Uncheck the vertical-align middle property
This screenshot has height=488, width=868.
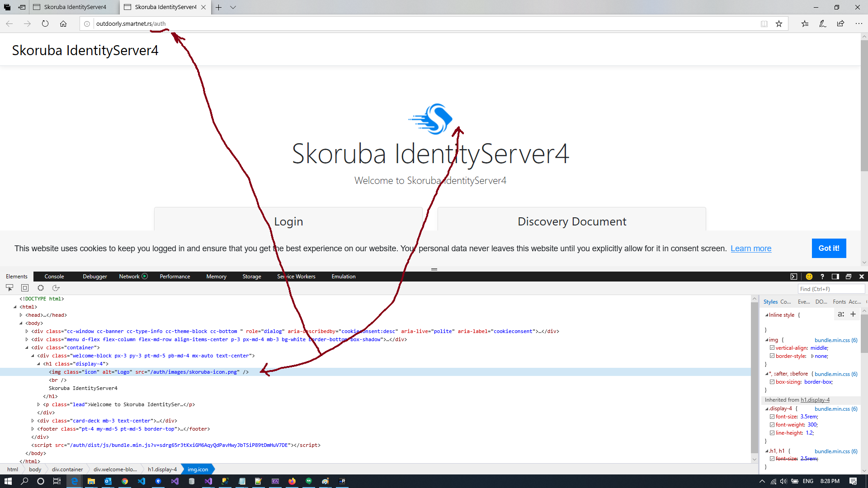coord(772,347)
